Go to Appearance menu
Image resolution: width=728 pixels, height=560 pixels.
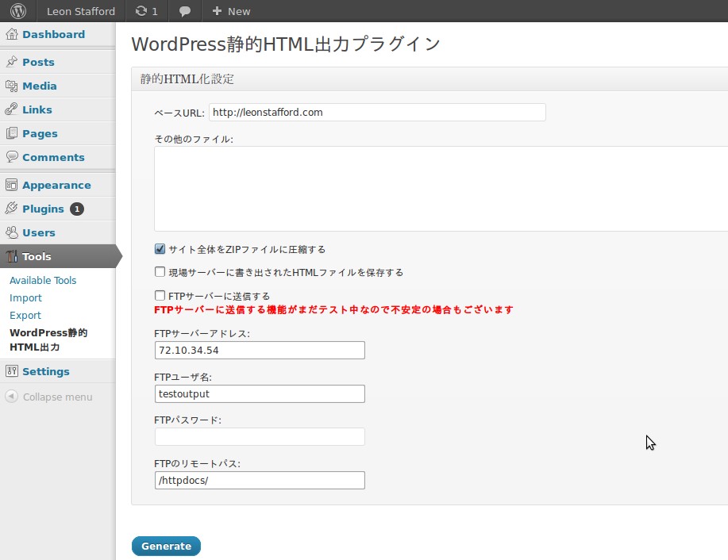coord(56,185)
